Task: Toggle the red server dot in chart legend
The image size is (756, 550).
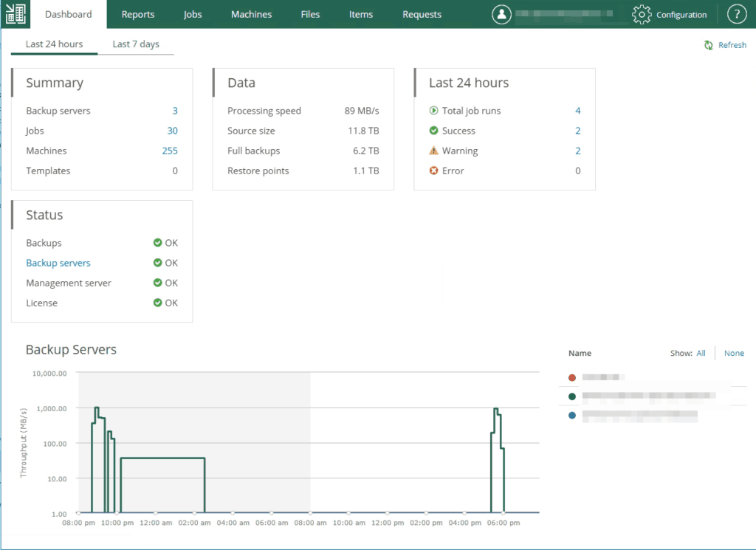Action: [572, 377]
